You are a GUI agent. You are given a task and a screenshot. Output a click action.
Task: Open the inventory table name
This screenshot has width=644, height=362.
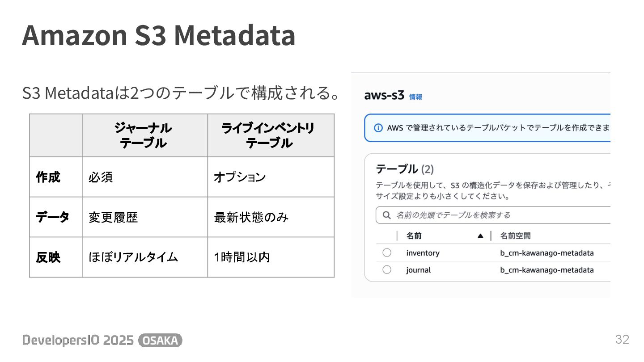pos(423,253)
